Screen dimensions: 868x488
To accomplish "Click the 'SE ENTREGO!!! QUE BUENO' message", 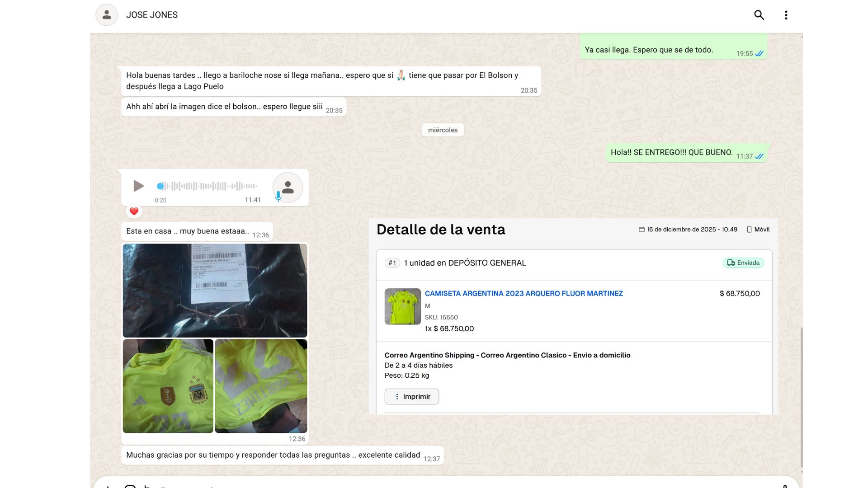I will pyautogui.click(x=671, y=152).
